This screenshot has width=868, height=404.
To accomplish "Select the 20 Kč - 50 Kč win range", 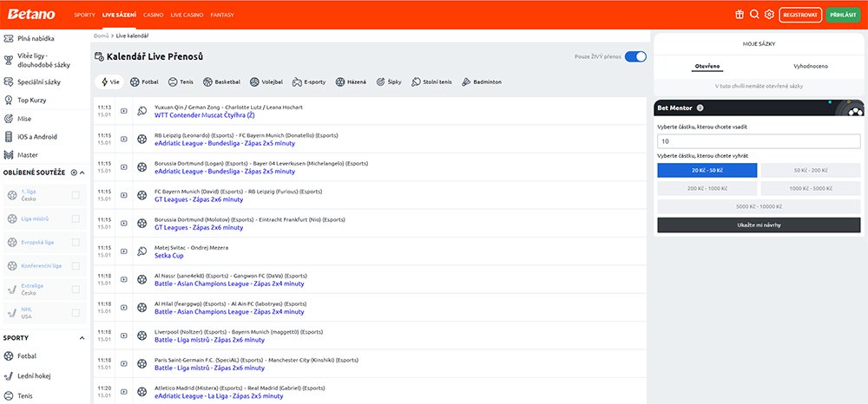I will click(x=707, y=170).
